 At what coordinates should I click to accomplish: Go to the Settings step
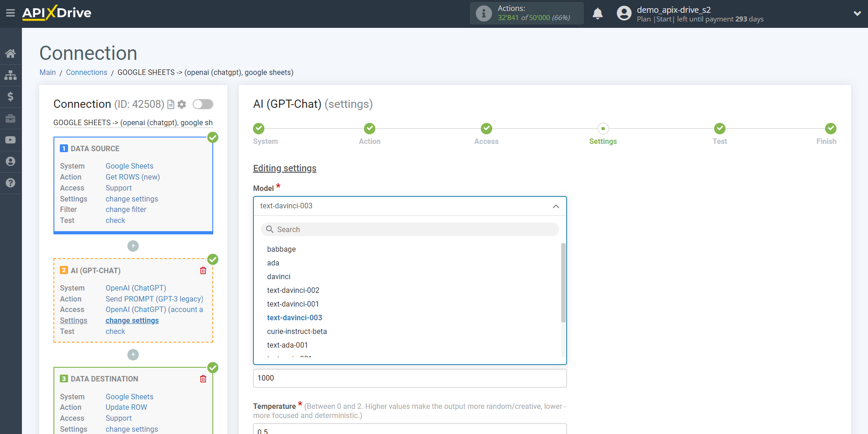pyautogui.click(x=603, y=128)
